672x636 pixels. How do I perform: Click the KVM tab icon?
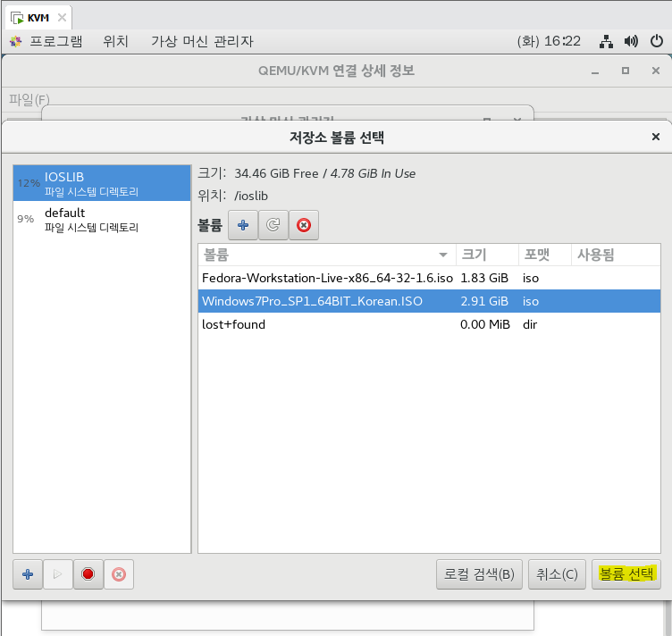tap(17, 18)
